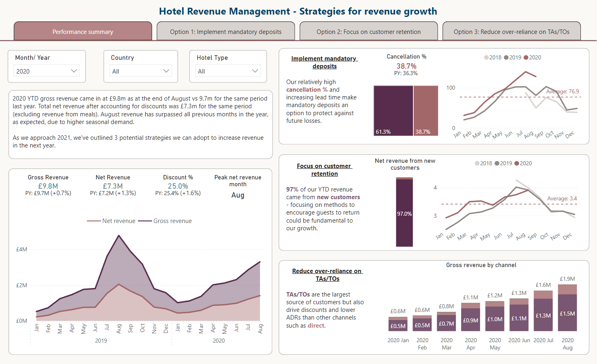Screen dimensions: 597x364
Task: Open the Focus on customer retention heading link
Action: pos(324,170)
